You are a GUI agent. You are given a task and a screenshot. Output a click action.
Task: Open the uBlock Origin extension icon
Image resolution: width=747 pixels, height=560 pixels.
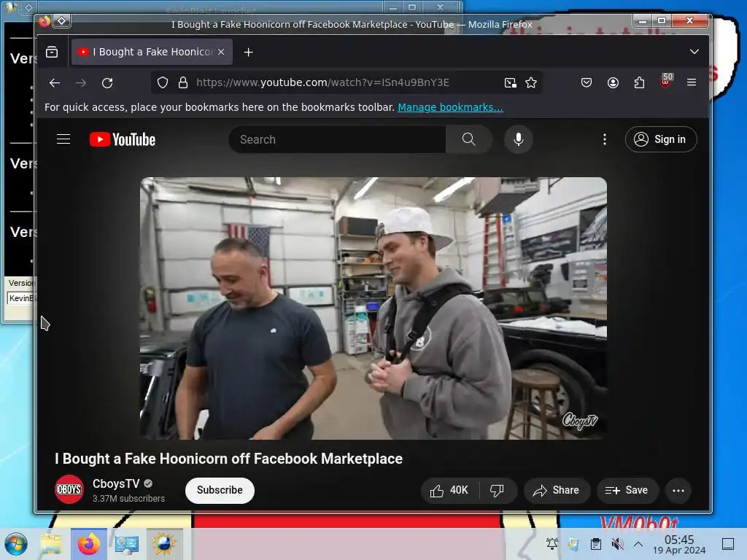pyautogui.click(x=666, y=82)
